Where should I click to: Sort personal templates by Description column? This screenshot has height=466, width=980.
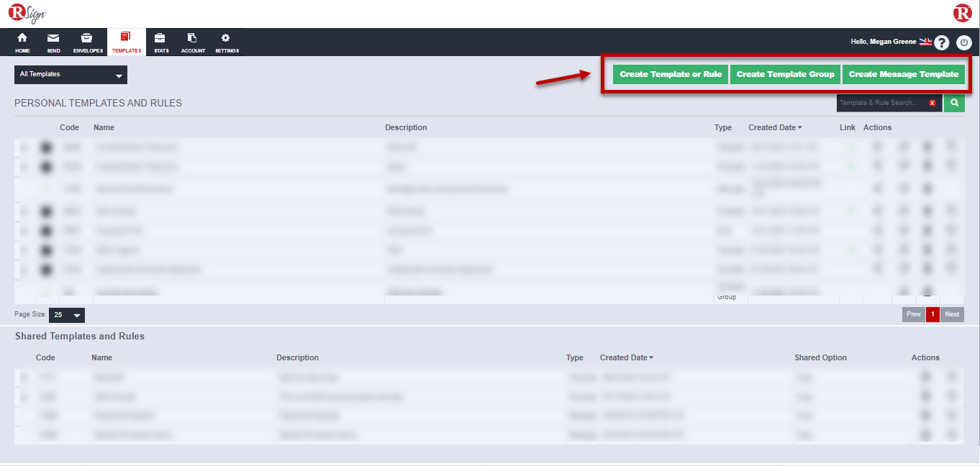(x=406, y=127)
